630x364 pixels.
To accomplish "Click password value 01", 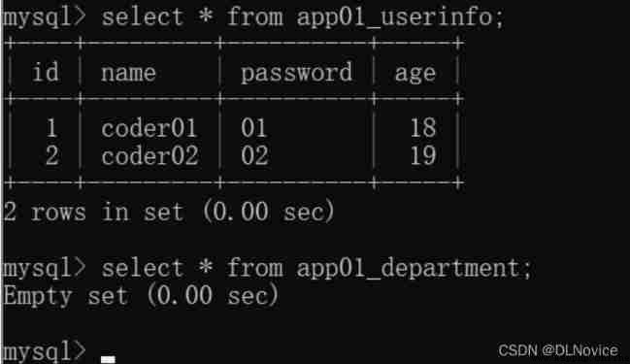I will (x=254, y=128).
